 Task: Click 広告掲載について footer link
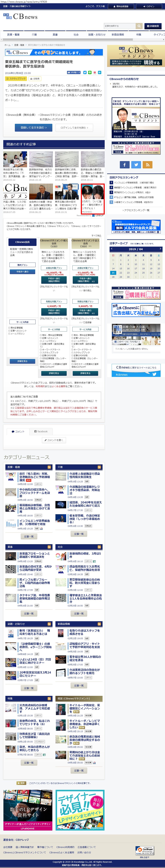pos(87,847)
